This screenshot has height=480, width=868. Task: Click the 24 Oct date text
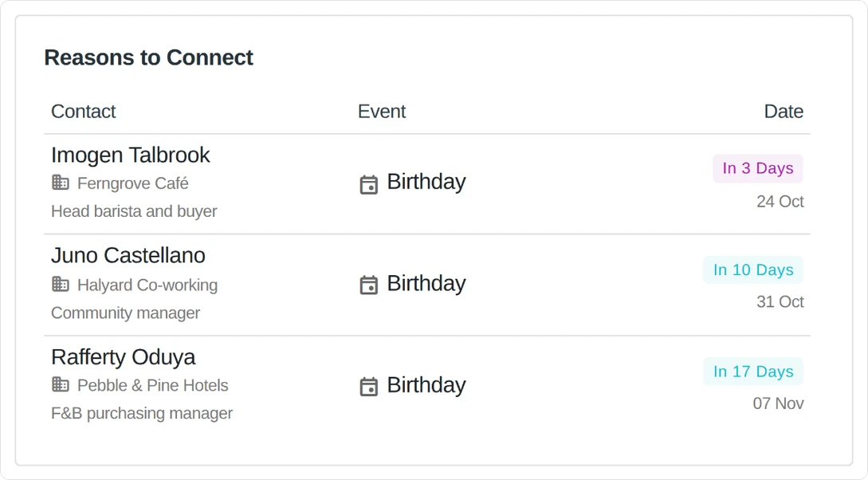(x=780, y=202)
